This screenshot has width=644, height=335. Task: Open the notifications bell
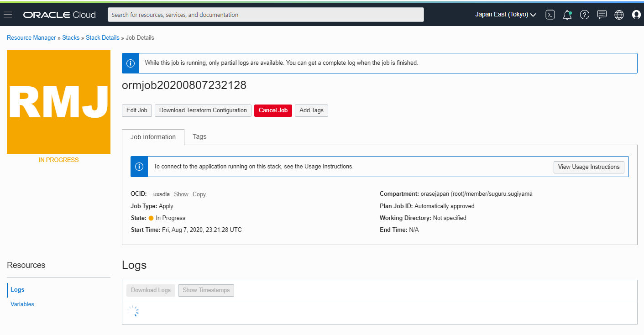coord(567,14)
